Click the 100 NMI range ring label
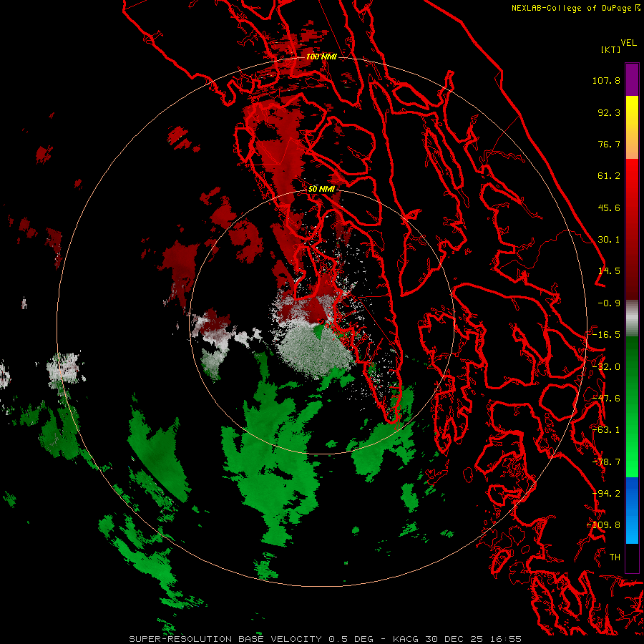 pyautogui.click(x=321, y=57)
